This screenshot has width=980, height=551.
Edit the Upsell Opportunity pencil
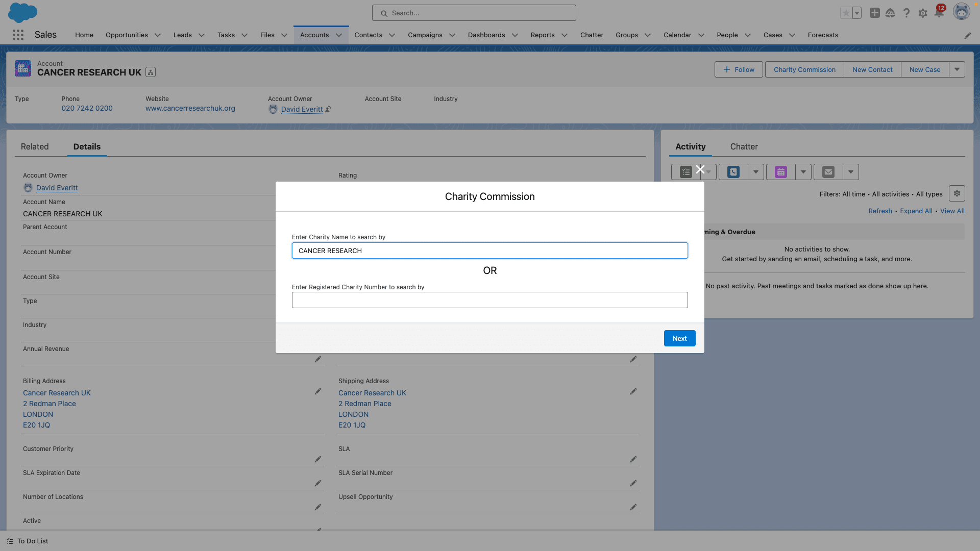click(x=633, y=507)
